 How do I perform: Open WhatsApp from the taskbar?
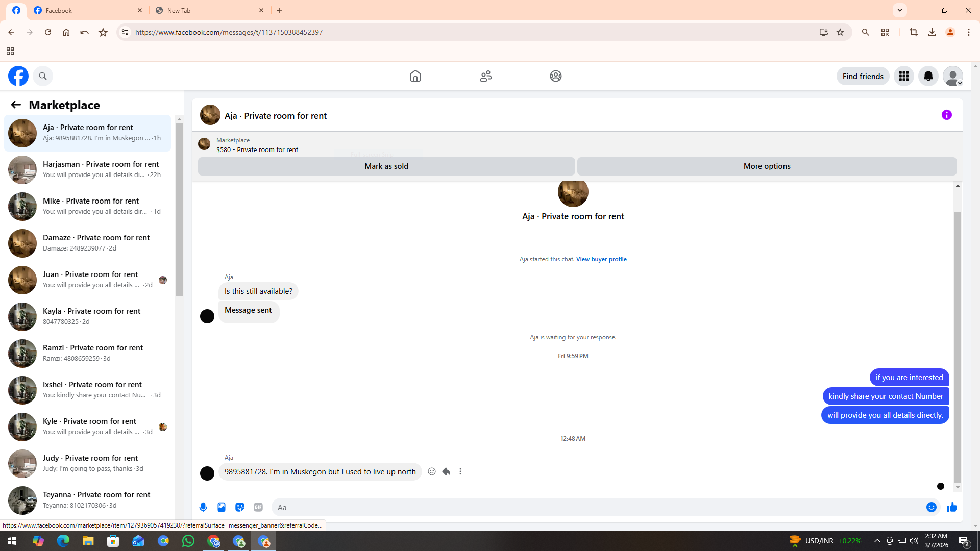188,541
